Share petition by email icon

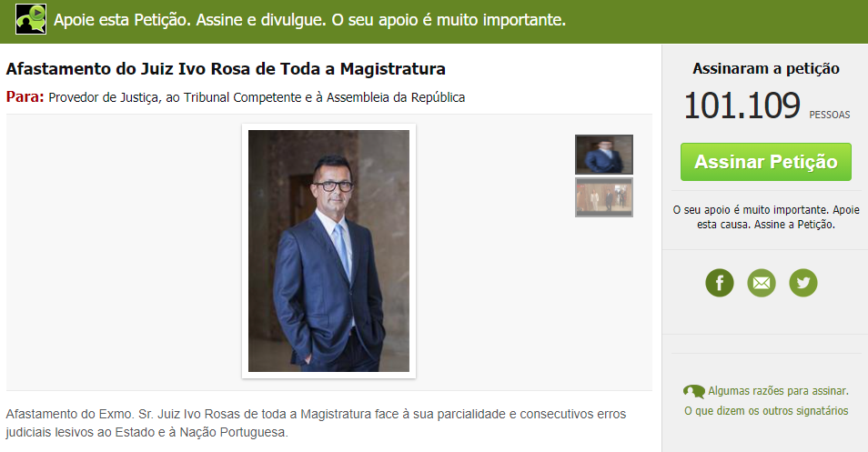click(x=762, y=283)
